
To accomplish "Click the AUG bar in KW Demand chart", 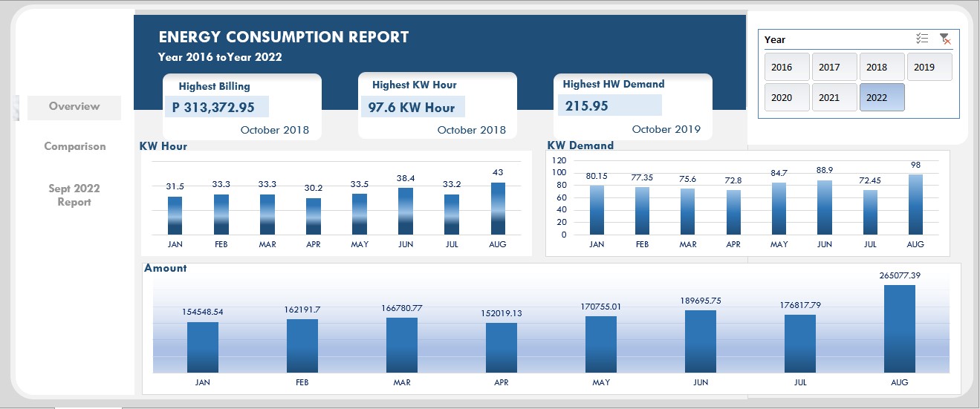I will 915,204.
